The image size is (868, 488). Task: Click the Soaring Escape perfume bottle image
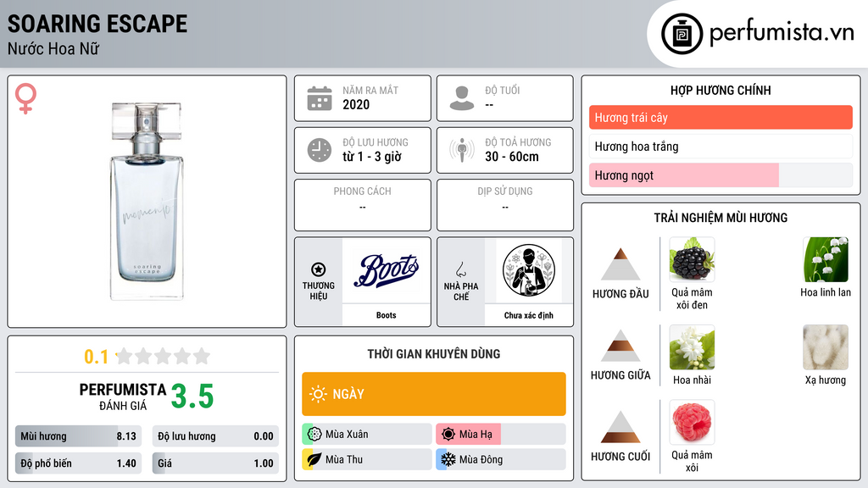(147, 202)
